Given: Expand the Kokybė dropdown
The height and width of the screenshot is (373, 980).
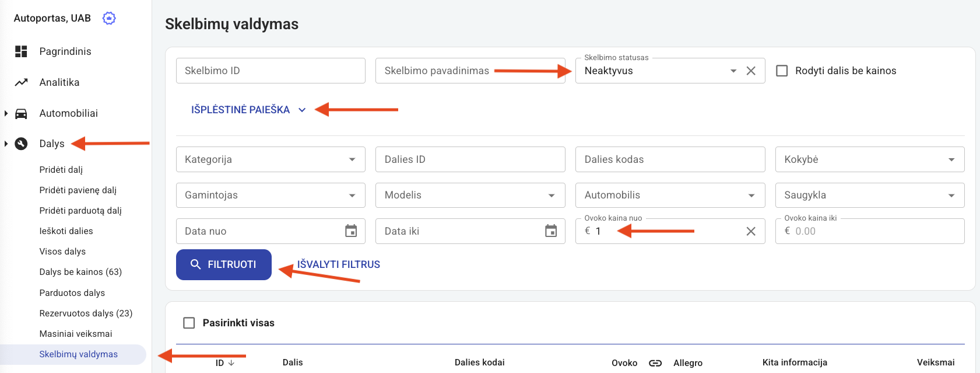Looking at the screenshot, I should click(869, 159).
